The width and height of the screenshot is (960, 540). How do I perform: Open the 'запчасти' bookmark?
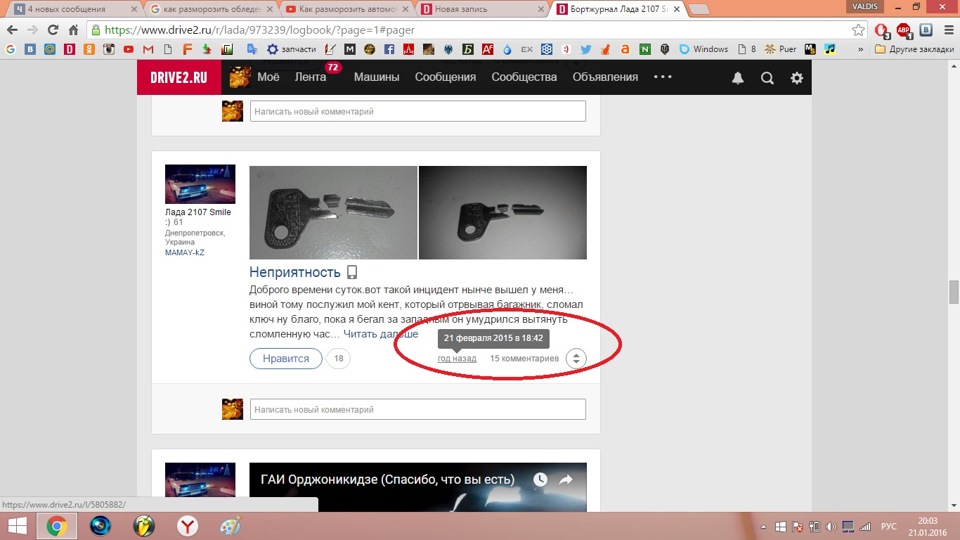pos(291,49)
